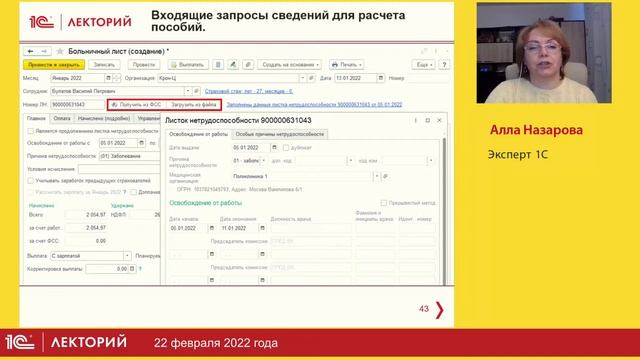Expand the Выплата С зарплатой dropdown
This screenshot has width=640, height=360.
pyautogui.click(x=127, y=256)
